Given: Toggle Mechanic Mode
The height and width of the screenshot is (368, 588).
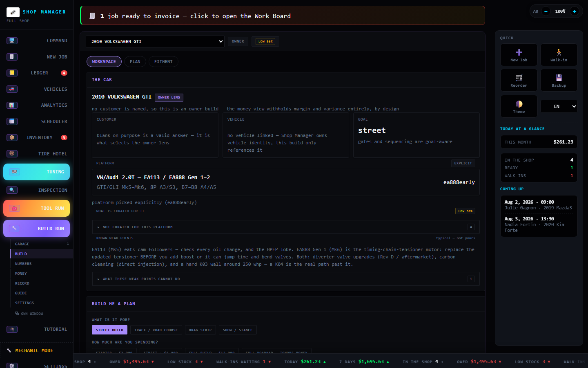Looking at the screenshot, I should pos(37,350).
